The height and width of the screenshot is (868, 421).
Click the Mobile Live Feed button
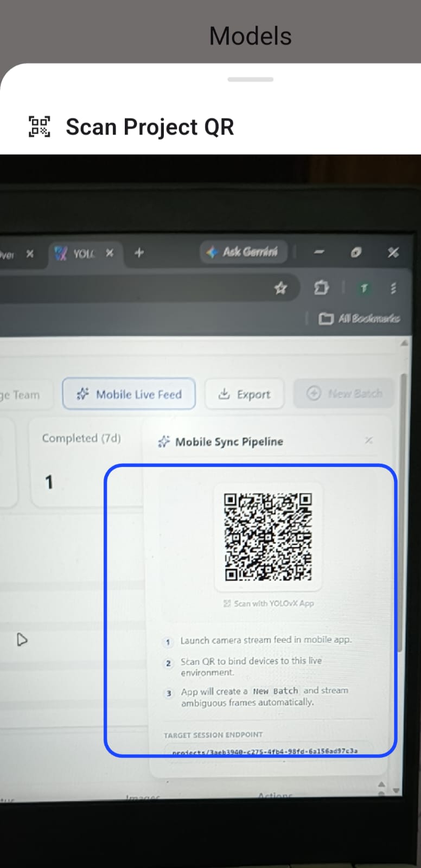[x=129, y=394]
